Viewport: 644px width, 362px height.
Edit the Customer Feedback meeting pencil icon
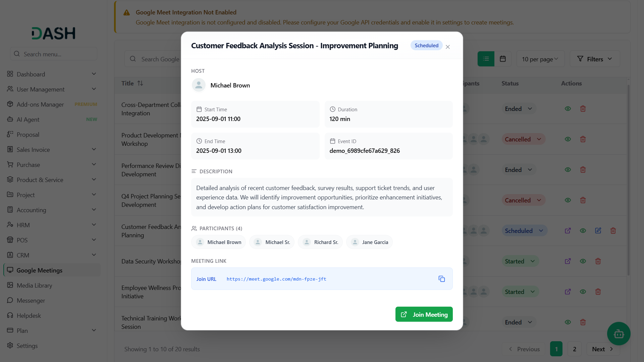[x=598, y=231]
